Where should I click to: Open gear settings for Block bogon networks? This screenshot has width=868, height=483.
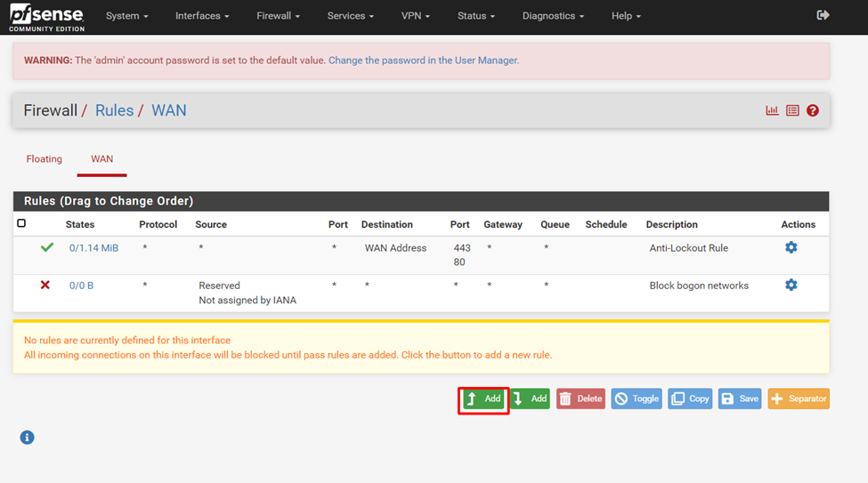[791, 285]
